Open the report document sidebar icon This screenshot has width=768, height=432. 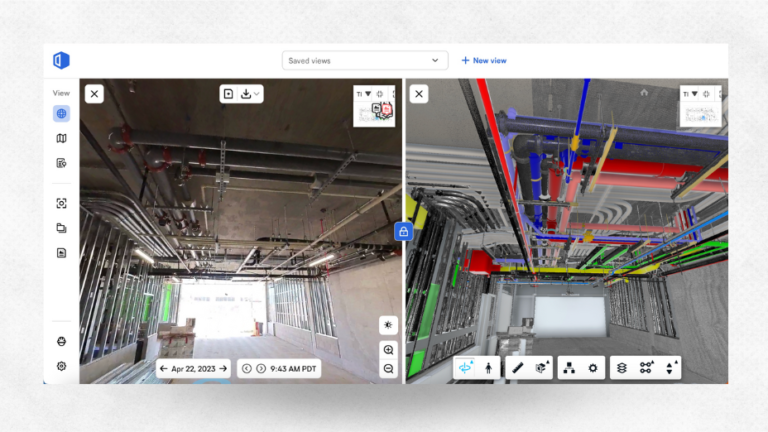tap(61, 253)
